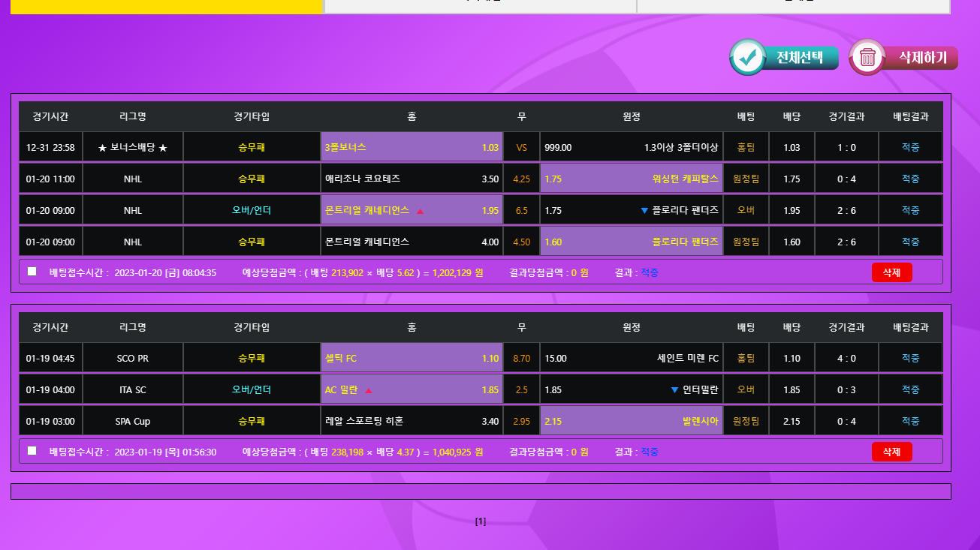980x550 pixels.
Task: Click the trash can icon on 삭제하기
Action: (x=867, y=58)
